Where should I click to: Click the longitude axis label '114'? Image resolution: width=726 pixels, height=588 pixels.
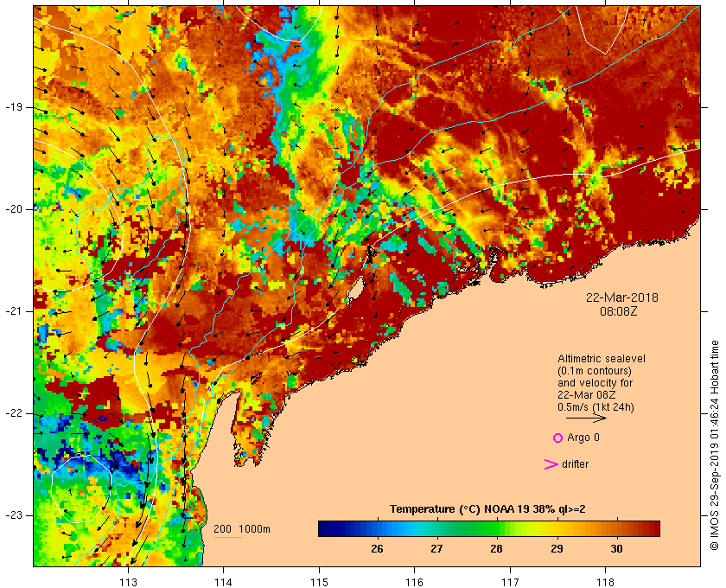tap(224, 582)
